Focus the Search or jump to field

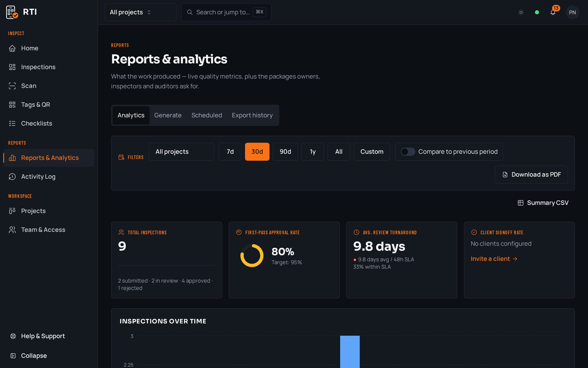[x=226, y=12]
